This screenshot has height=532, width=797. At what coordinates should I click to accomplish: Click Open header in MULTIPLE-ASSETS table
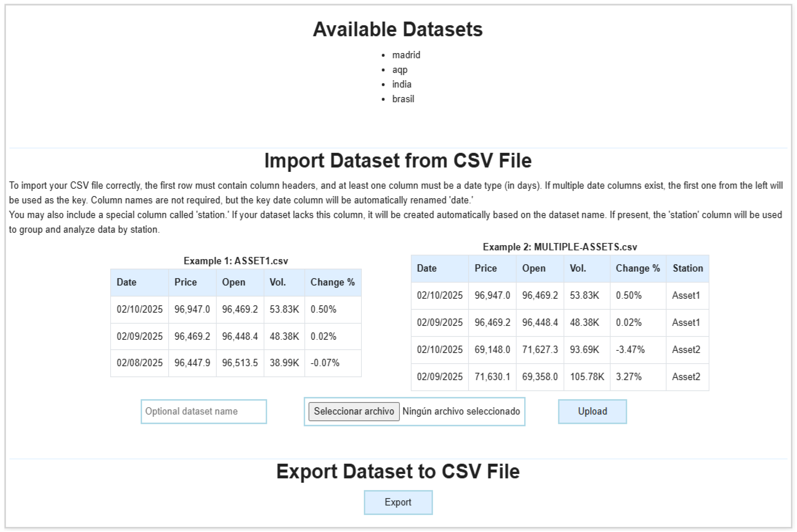pos(540,268)
